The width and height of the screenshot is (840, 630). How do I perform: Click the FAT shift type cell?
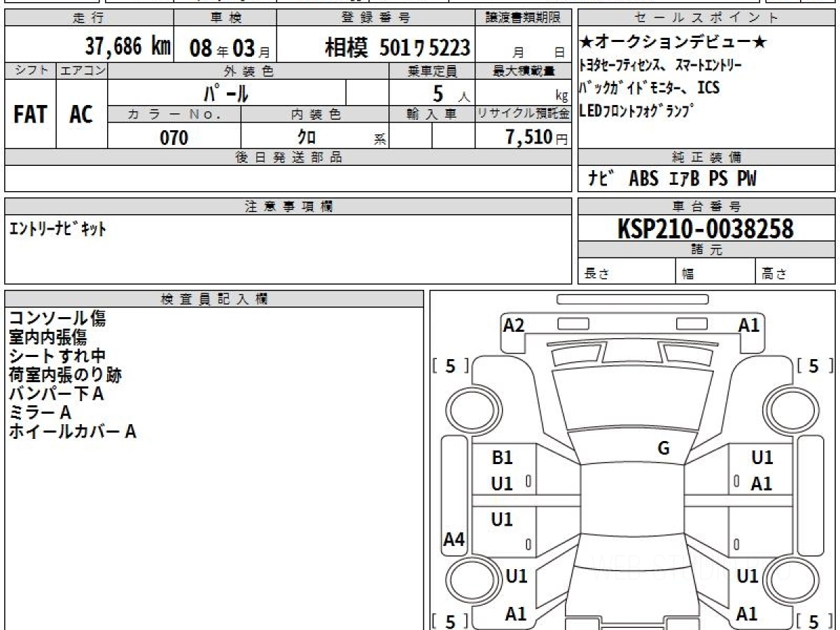pyautogui.click(x=30, y=114)
